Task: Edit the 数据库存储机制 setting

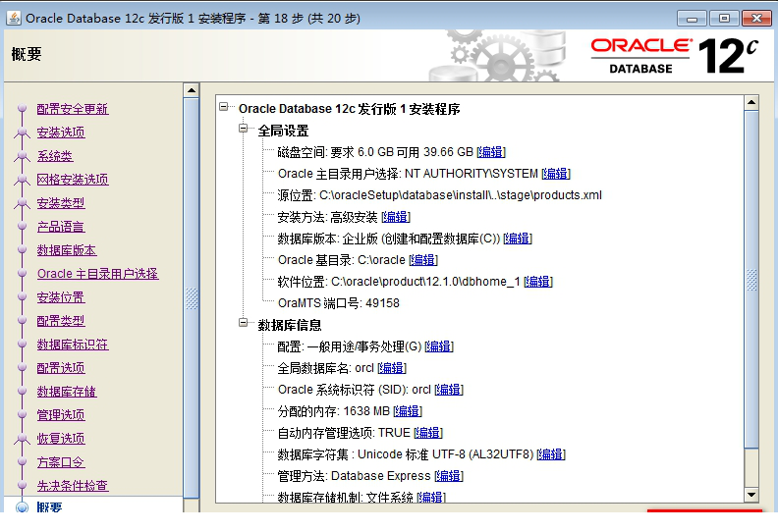Action: [431, 497]
